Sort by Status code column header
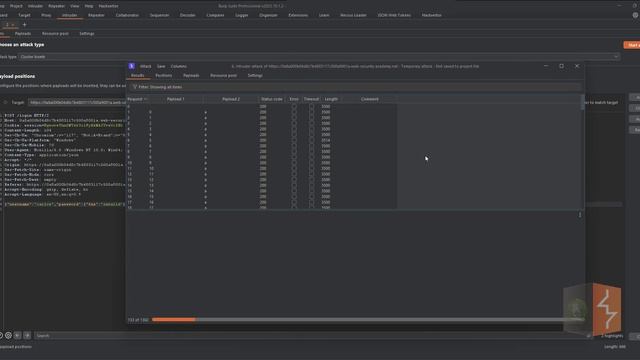 pos(271,99)
